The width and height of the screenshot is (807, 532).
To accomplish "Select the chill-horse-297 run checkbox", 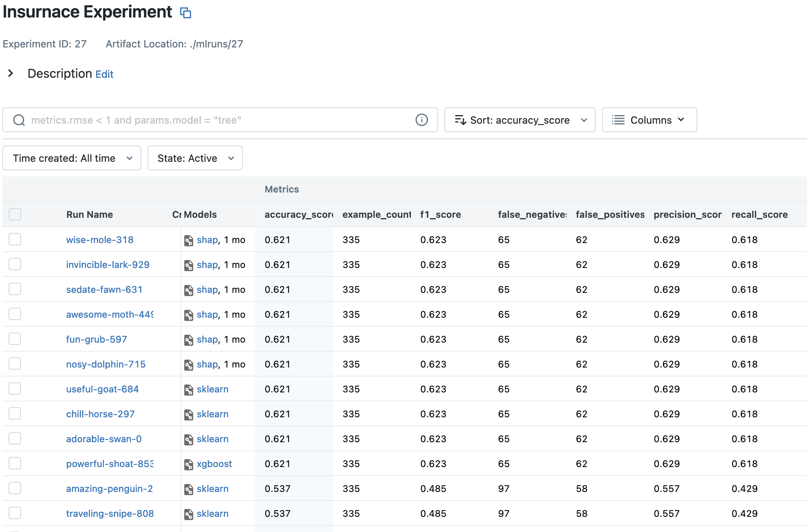I will pos(15,413).
